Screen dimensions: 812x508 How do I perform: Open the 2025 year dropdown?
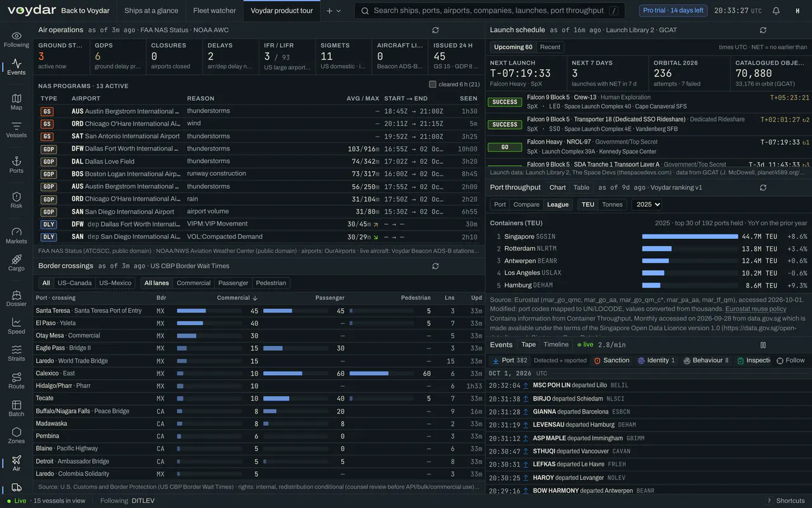coord(646,204)
